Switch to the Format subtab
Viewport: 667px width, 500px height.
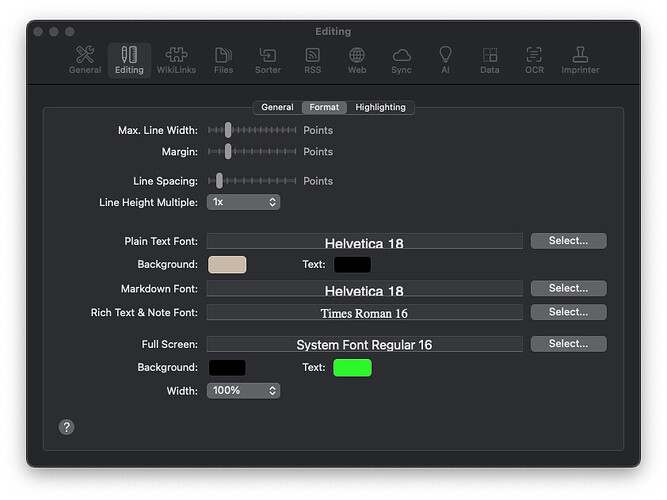tap(324, 107)
